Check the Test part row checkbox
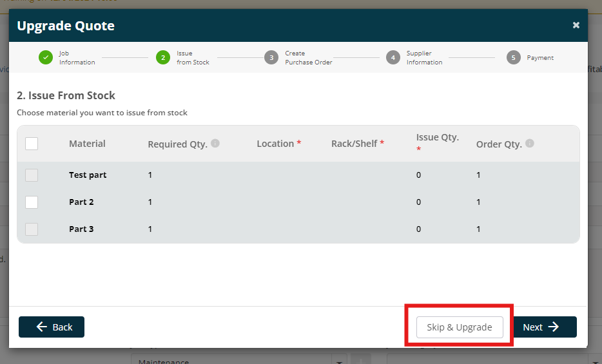602x364 pixels. (32, 175)
